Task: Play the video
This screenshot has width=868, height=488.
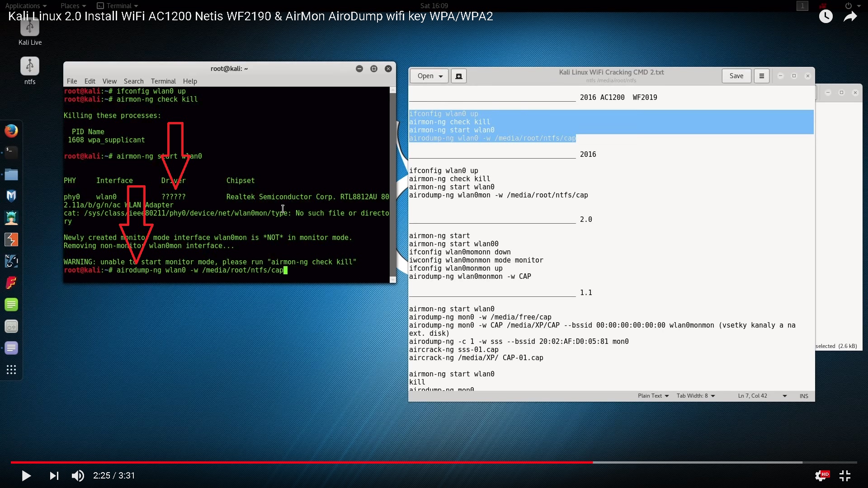Action: 26,475
